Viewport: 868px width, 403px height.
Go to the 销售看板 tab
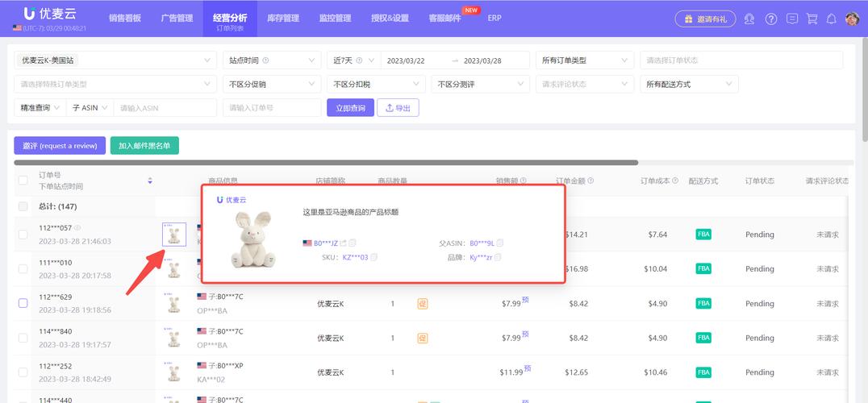pos(124,19)
